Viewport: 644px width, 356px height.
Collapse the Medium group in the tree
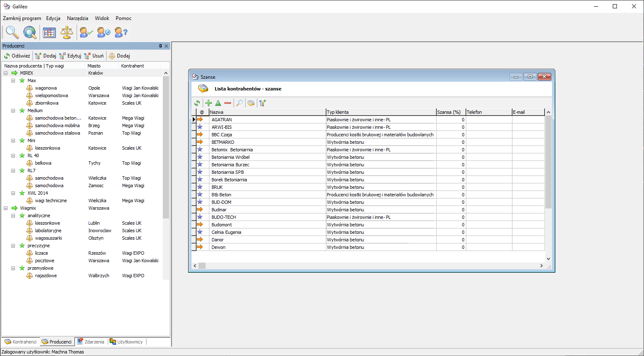click(x=13, y=110)
